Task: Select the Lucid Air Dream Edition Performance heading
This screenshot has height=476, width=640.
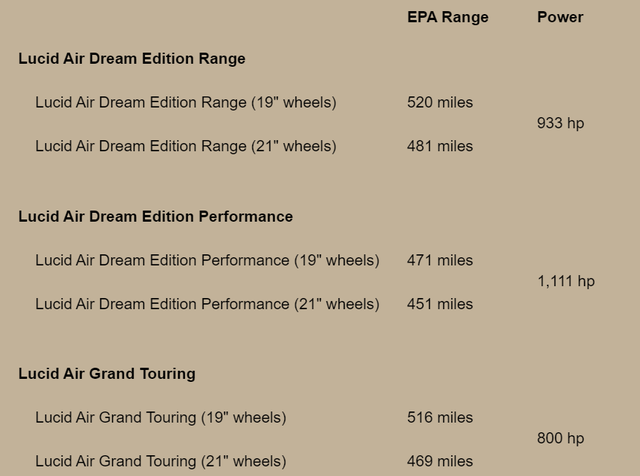Action: (x=155, y=216)
